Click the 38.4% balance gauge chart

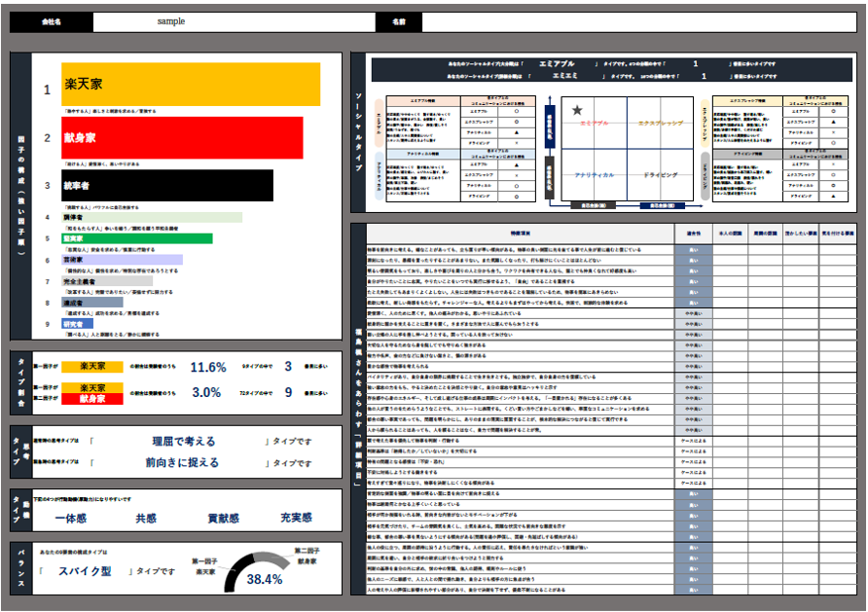[x=264, y=573]
